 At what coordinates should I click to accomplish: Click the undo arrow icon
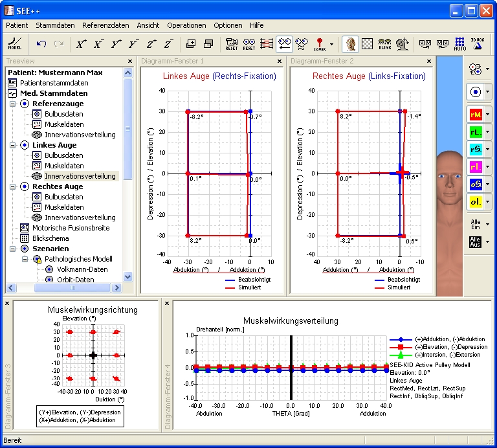pyautogui.click(x=41, y=44)
